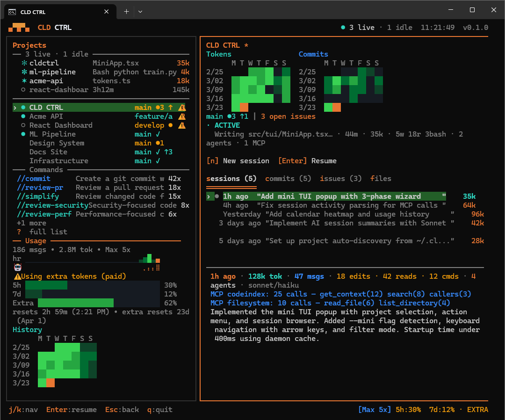Click the Esc:back shortcut hint
The width and height of the screenshot is (505, 420).
tap(122, 410)
